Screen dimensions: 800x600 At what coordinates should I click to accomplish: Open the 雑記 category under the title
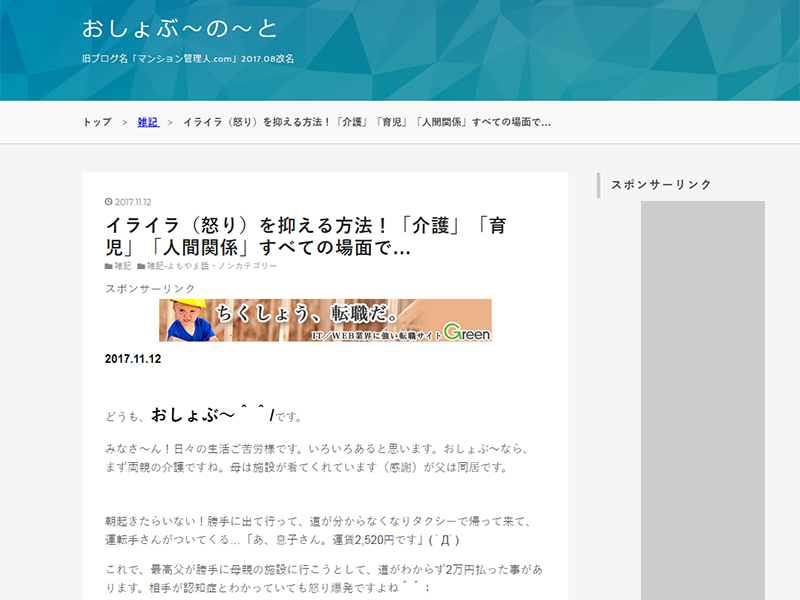(122, 266)
